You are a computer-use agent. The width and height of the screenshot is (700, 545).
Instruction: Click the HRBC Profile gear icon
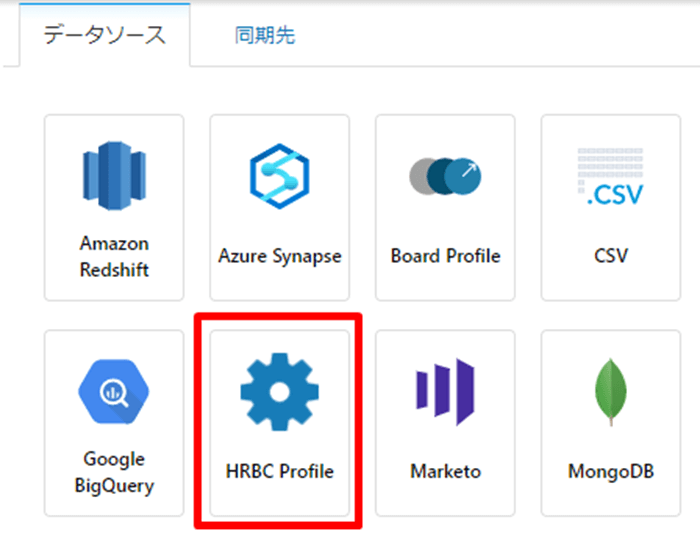(279, 391)
